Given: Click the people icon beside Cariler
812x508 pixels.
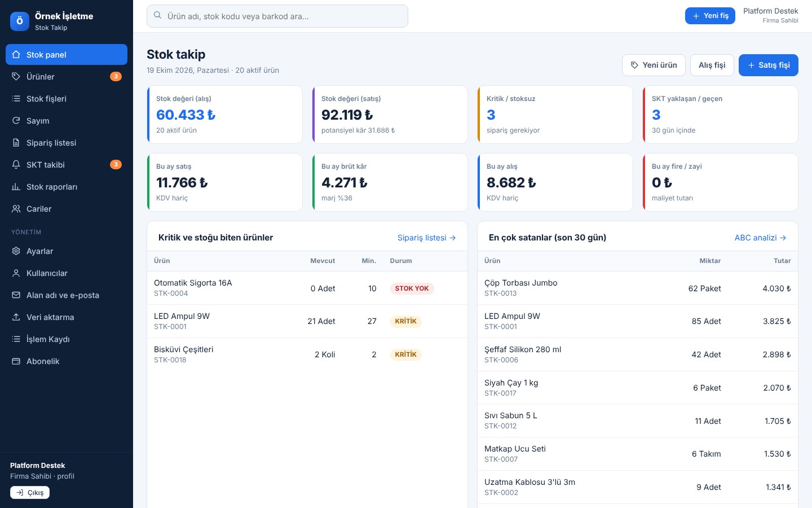Looking at the screenshot, I should 16,209.
